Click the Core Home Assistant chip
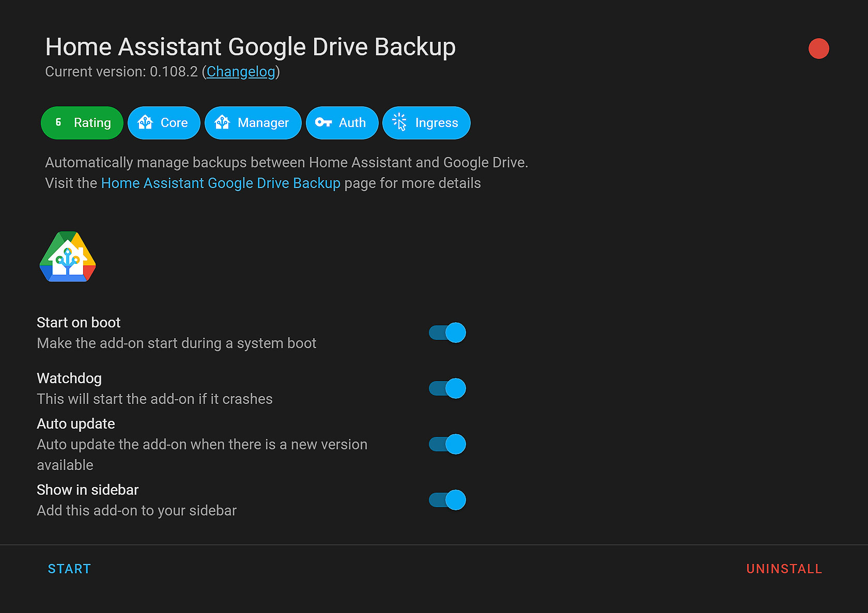 [x=164, y=123]
